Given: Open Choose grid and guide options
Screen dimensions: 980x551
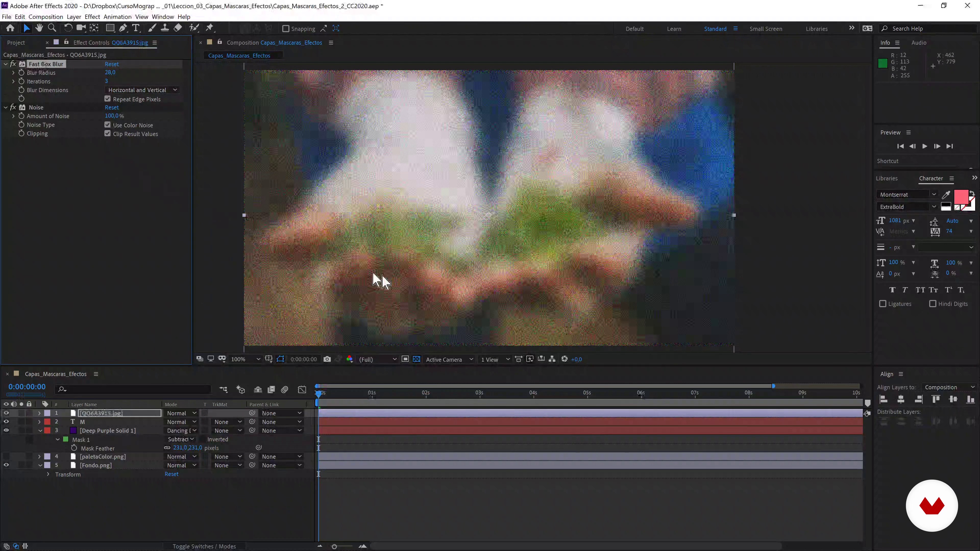Looking at the screenshot, I should (268, 359).
